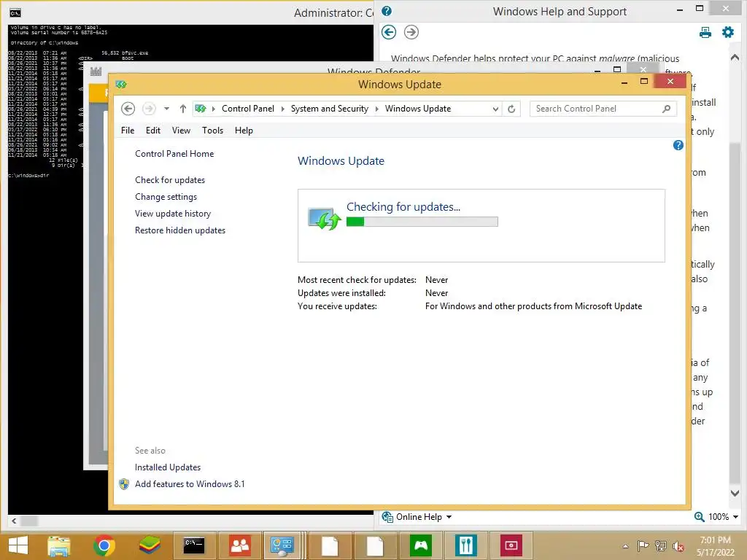Screen dimensions: 747x560
Task: Click left scroll arrow in Command Prompt
Action: pos(14,521)
